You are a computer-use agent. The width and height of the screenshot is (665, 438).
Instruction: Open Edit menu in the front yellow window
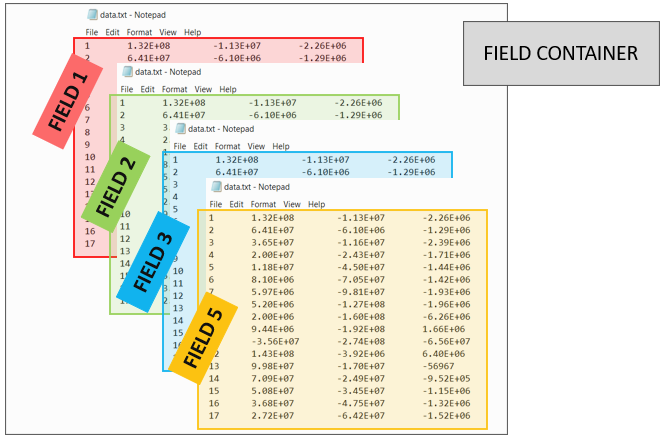(x=236, y=204)
